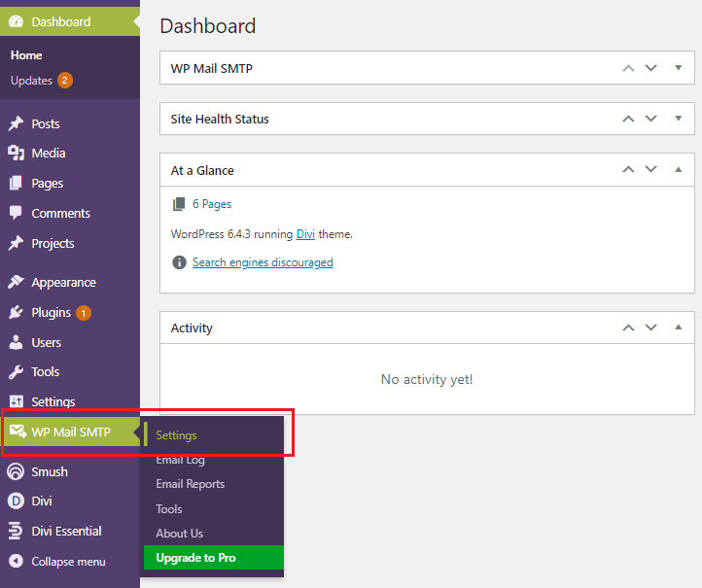The image size is (702, 588).
Task: Click the Upgrade to Pro button
Action: 214,558
